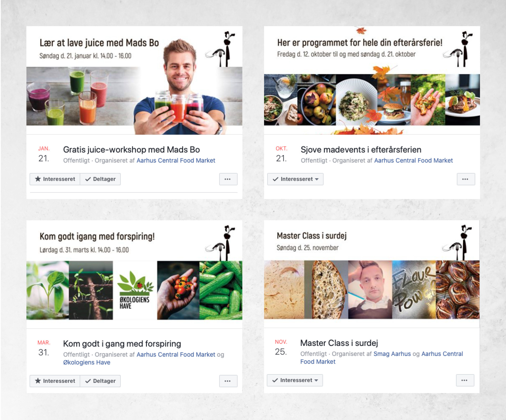
Task: Visit the Økologiens Have organizer link
Action: 87,362
